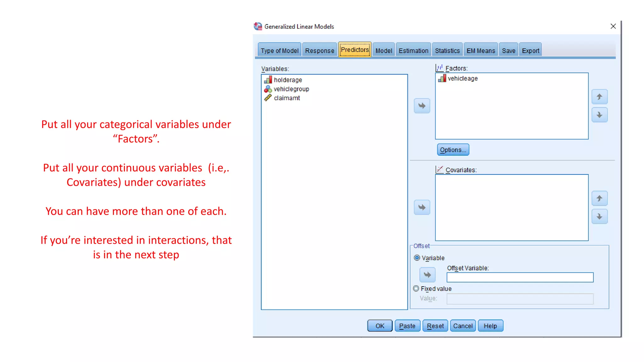Choose the Variable offset radio button

(x=417, y=258)
